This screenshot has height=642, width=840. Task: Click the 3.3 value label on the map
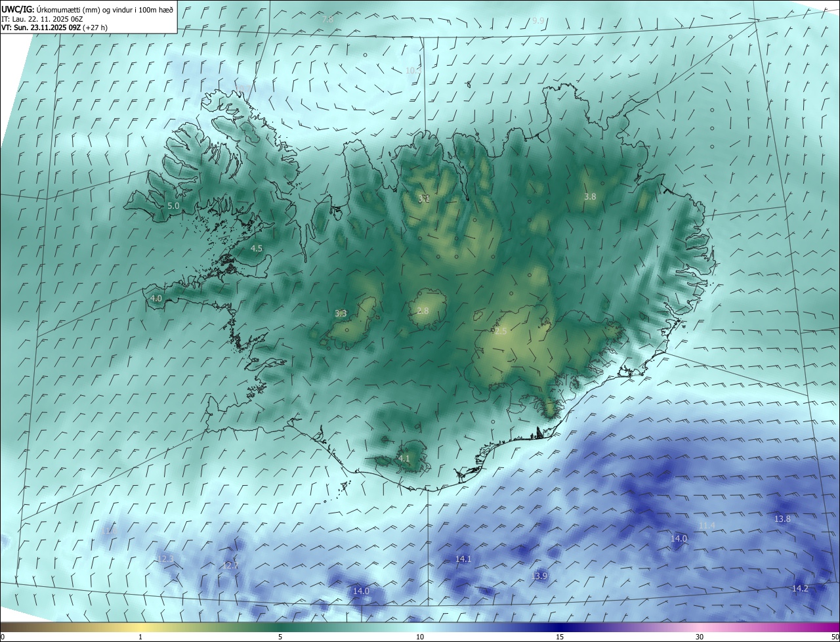tap(341, 314)
